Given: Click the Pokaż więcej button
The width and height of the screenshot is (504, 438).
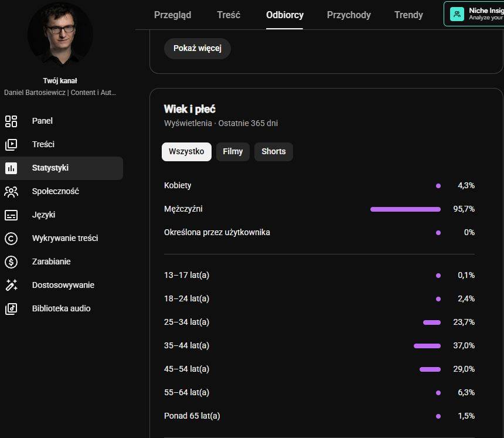Looking at the screenshot, I should click(197, 49).
